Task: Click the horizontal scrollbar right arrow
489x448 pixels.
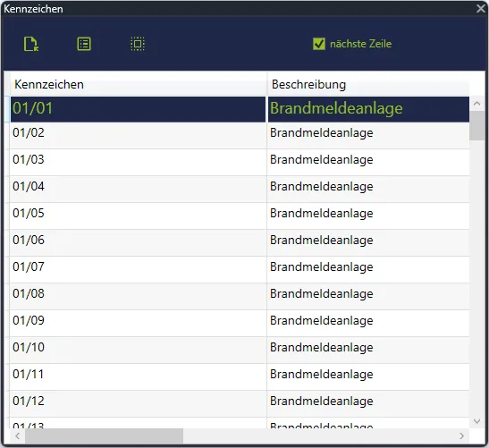Action: click(x=461, y=435)
